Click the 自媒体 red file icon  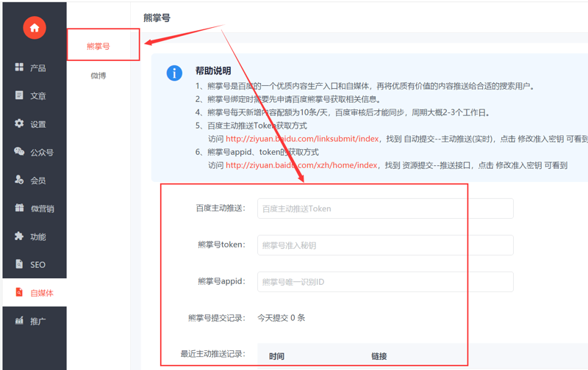click(19, 292)
